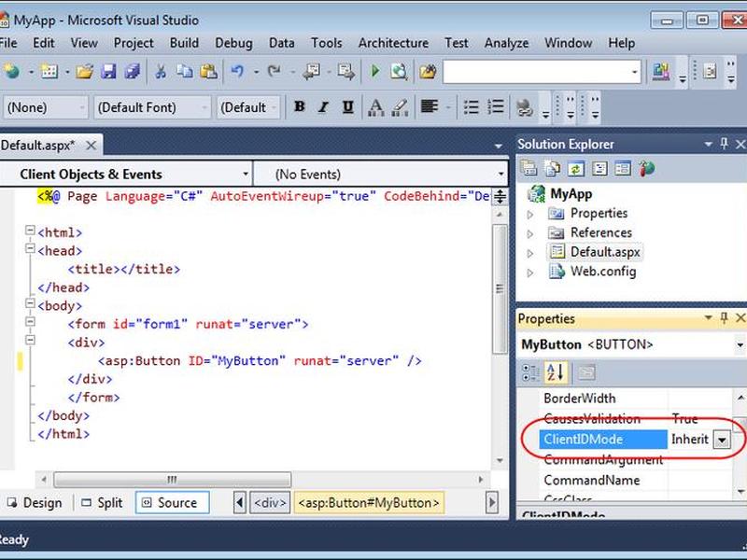Click the Navigate Backward icon
The height and width of the screenshot is (560, 747).
pos(312,72)
